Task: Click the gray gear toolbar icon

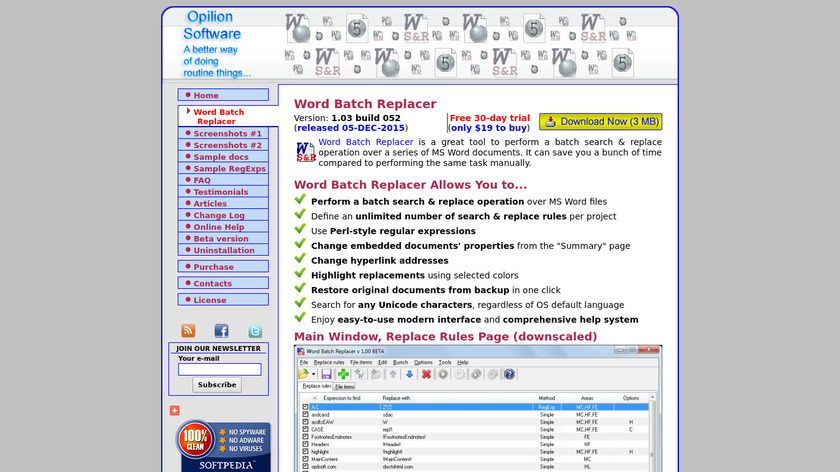Action: (459, 374)
